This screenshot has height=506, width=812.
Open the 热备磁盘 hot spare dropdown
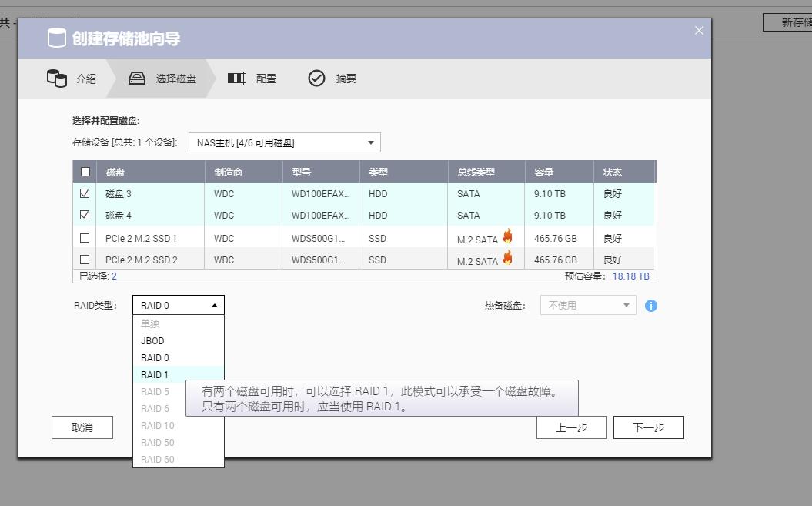tap(587, 305)
